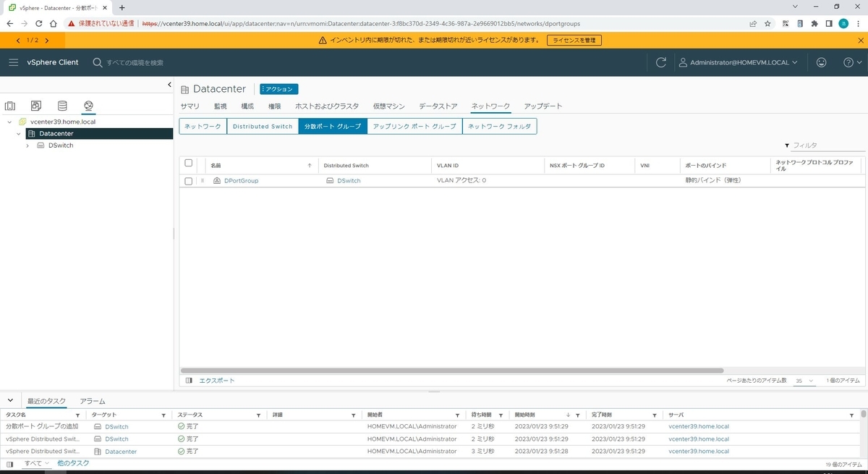Select vcenter39.home.local in the tree

pyautogui.click(x=63, y=122)
